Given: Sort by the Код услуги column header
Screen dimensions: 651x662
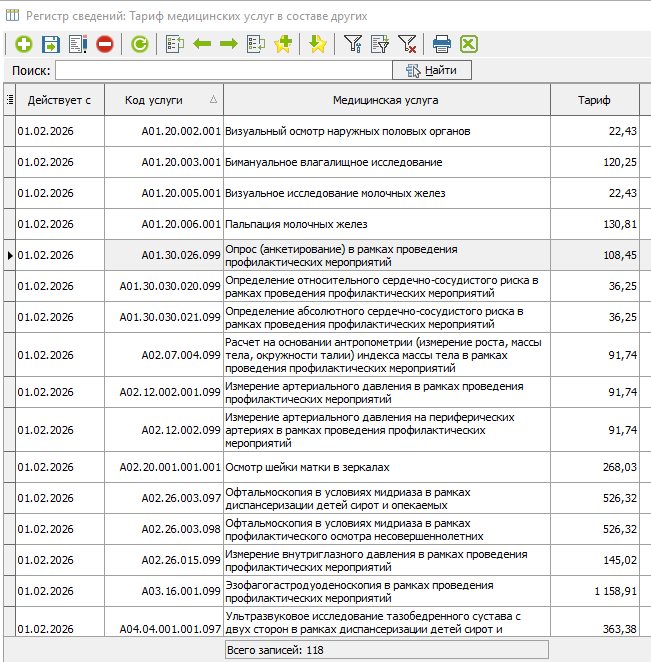Looking at the screenshot, I should coord(154,100).
